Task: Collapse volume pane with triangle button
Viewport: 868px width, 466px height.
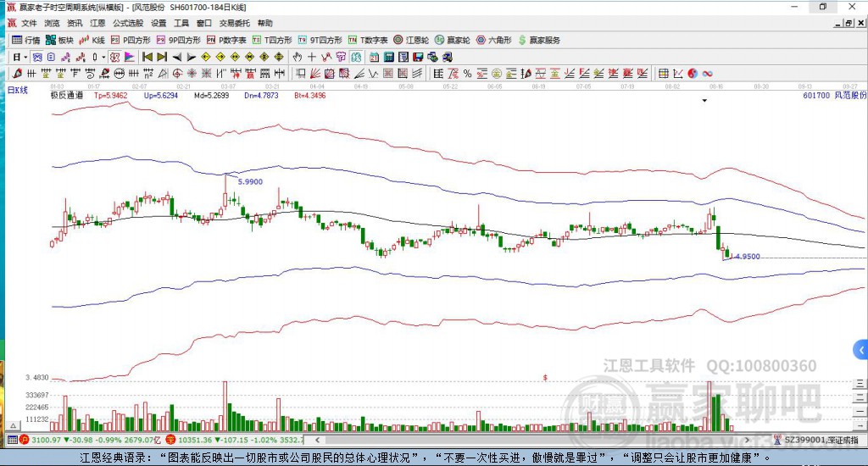Action: click(x=14, y=425)
